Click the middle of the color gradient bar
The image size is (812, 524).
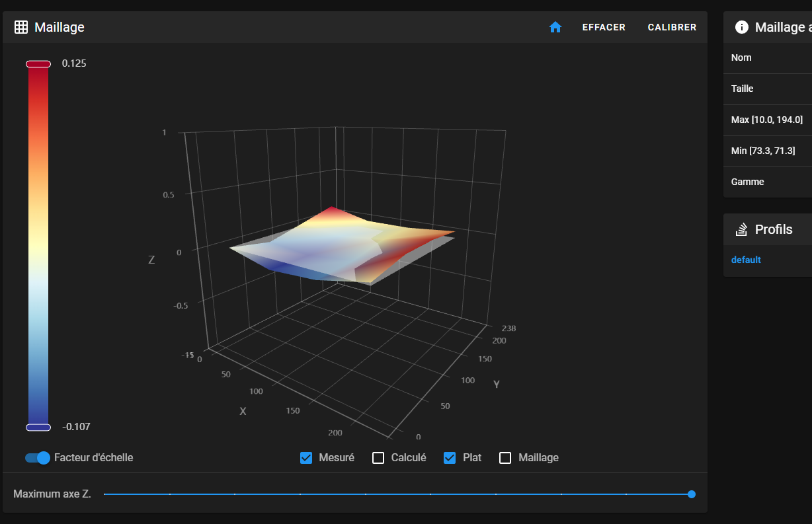point(38,246)
